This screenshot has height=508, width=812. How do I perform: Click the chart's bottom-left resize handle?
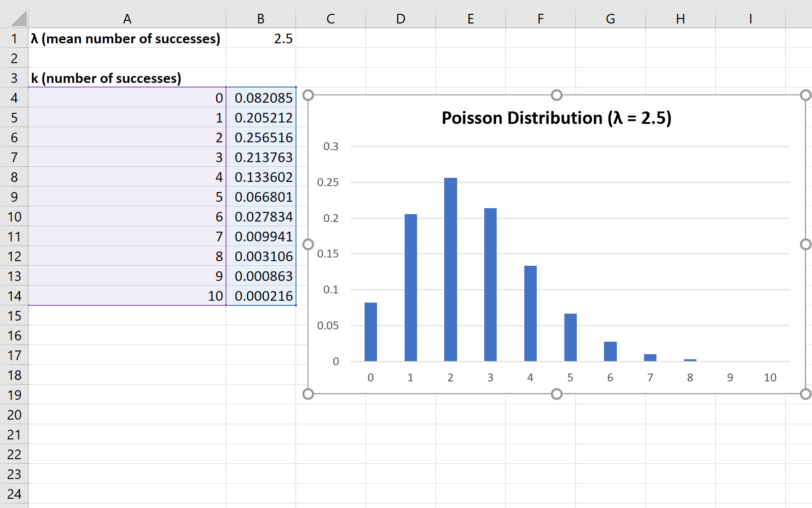308,394
